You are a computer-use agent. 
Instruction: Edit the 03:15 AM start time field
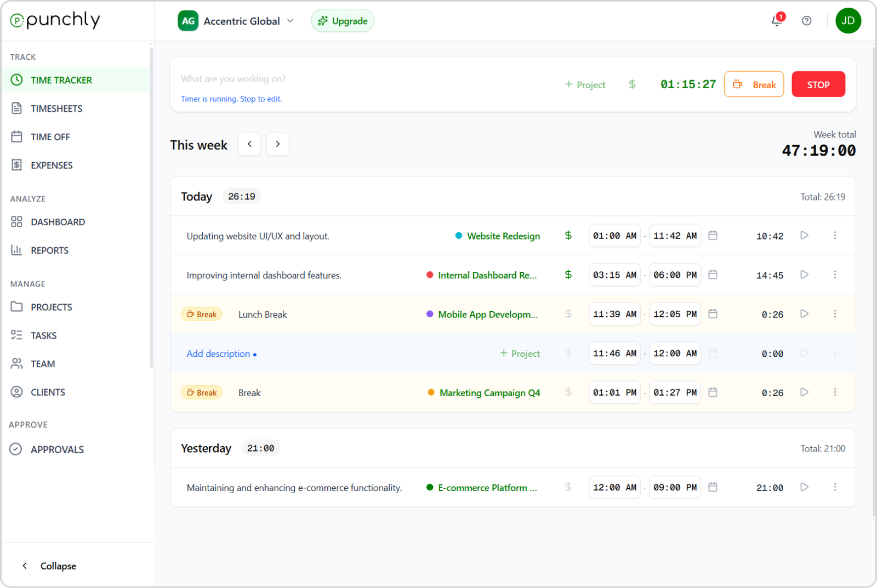click(614, 275)
